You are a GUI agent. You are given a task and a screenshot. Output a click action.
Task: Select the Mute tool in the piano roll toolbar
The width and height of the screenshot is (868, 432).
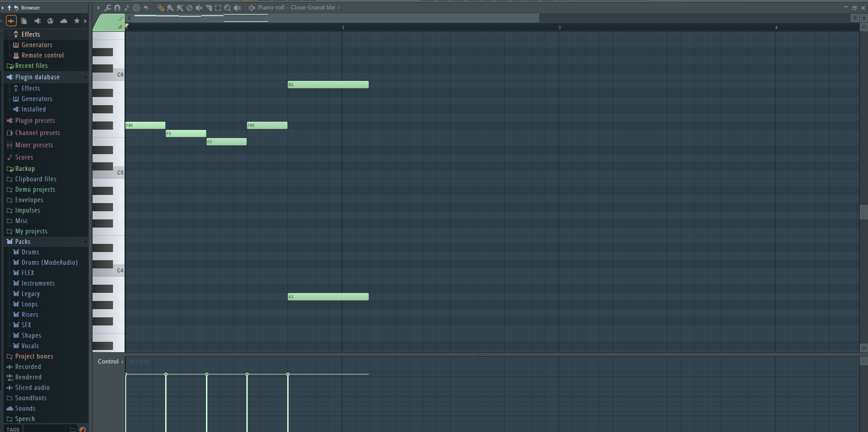[199, 8]
